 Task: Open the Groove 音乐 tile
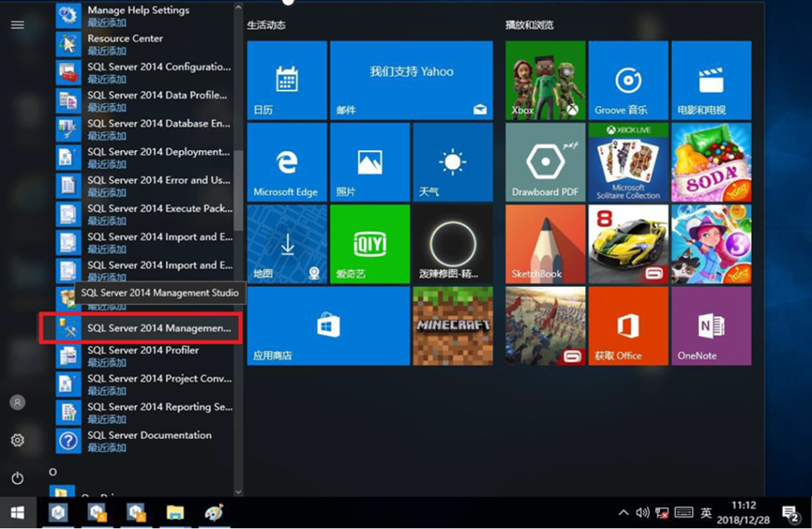[628, 80]
